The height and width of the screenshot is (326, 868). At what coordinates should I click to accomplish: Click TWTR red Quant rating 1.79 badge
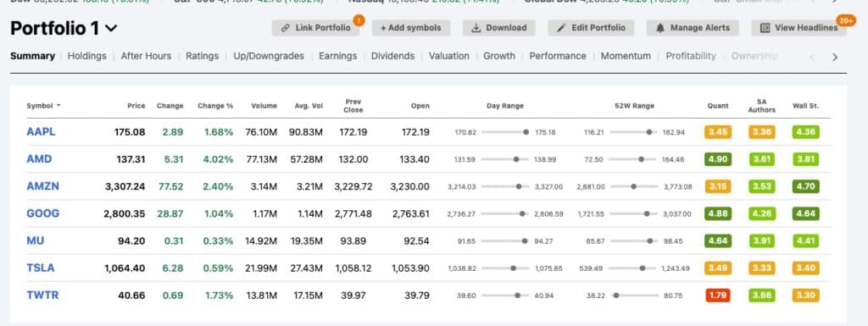[x=718, y=295]
